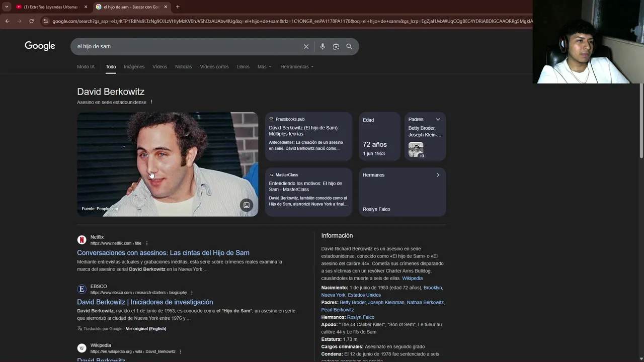
Task: Click the Google logo
Action: pyautogui.click(x=40, y=46)
